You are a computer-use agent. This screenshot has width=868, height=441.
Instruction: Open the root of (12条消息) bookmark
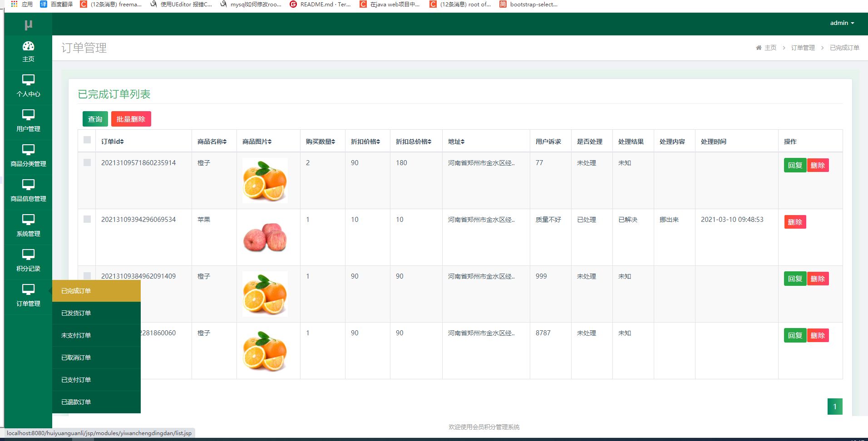pos(460,4)
